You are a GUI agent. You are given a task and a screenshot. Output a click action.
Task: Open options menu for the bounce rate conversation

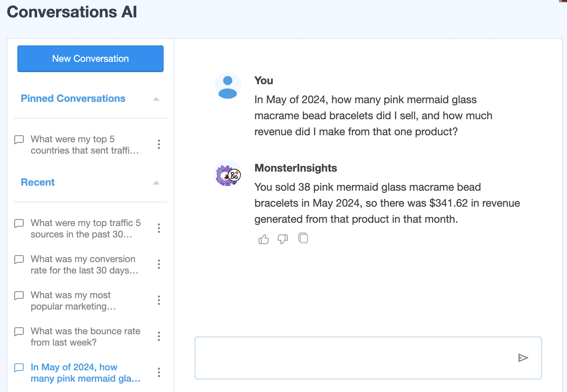click(x=159, y=337)
